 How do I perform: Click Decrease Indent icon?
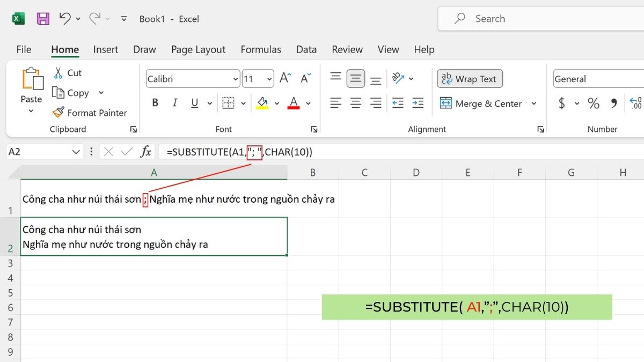click(x=398, y=103)
